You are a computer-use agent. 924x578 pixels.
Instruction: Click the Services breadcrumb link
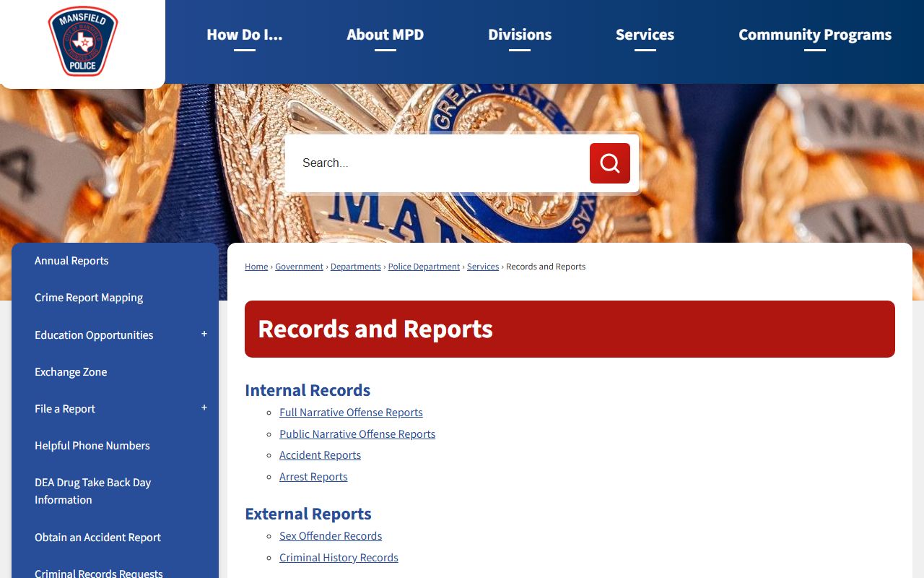pos(483,267)
